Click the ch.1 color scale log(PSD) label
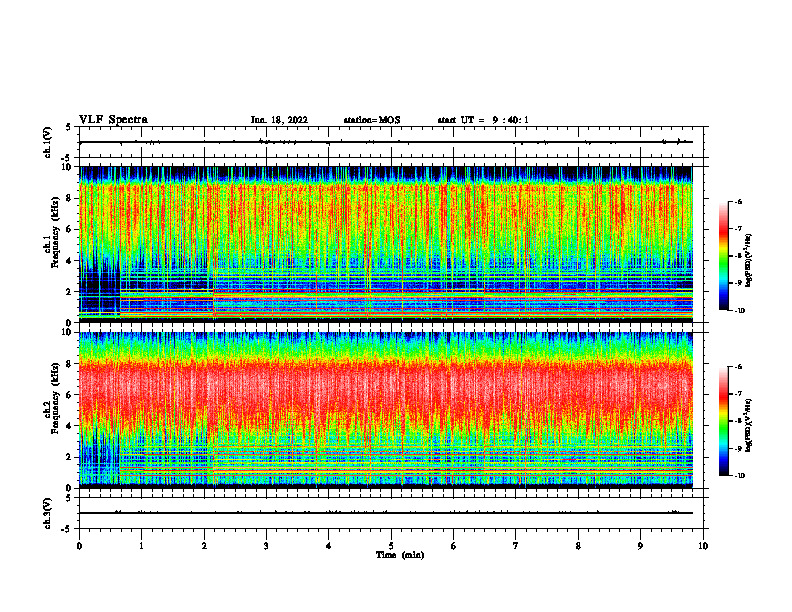This screenshot has height=612, width=792. pos(750,261)
